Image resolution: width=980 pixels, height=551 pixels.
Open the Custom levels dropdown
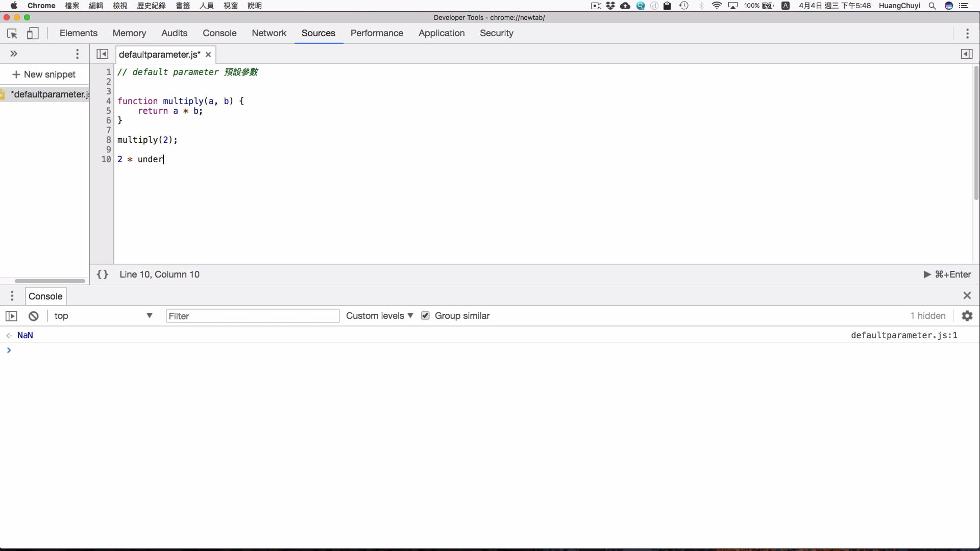coord(379,316)
